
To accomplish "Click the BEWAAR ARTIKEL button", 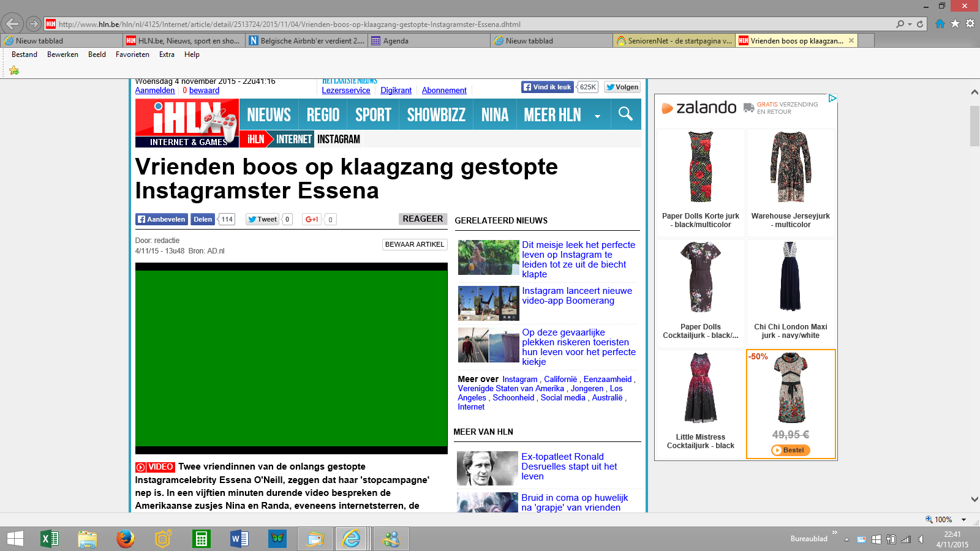I will click(415, 244).
